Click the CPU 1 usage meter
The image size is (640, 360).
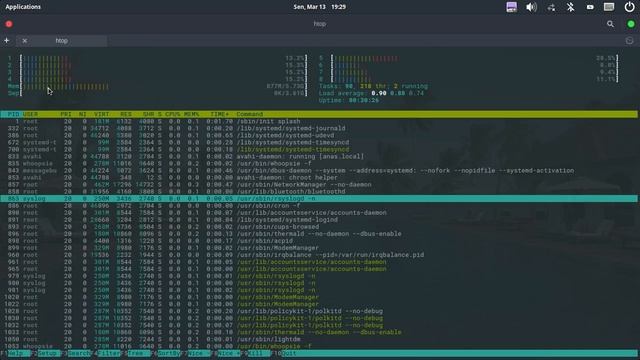coord(157,58)
